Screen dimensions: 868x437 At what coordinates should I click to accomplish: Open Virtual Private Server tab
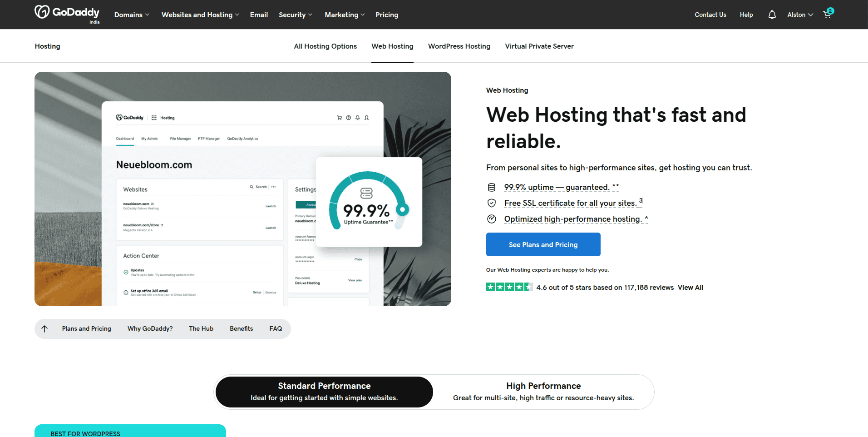539,46
